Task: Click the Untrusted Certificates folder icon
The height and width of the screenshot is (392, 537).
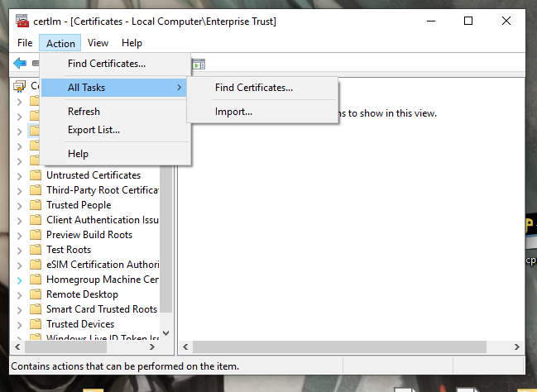Action: 36,175
